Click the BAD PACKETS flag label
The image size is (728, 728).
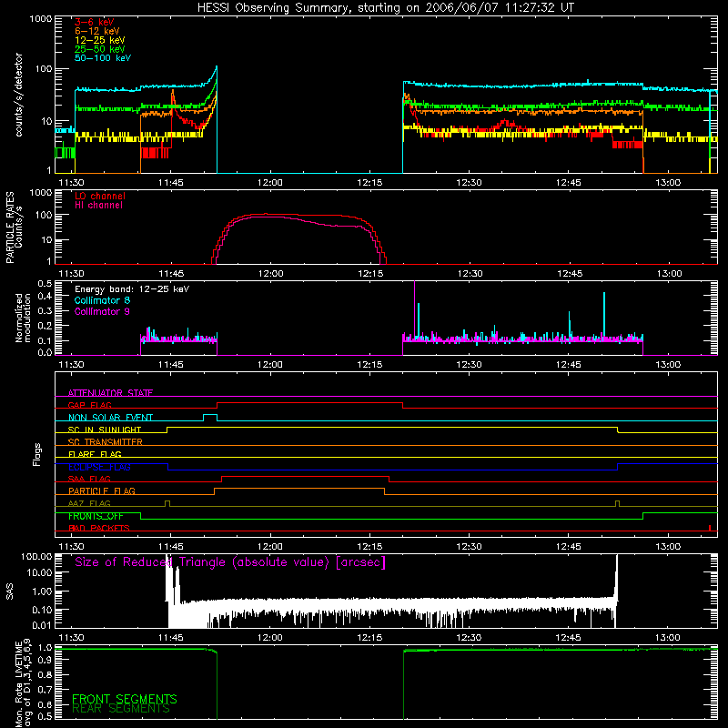pyautogui.click(x=99, y=529)
